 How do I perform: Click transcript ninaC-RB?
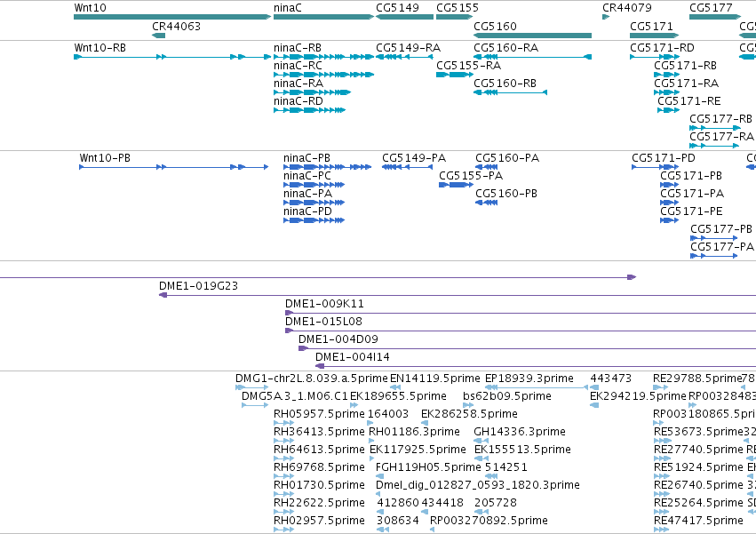point(323,57)
